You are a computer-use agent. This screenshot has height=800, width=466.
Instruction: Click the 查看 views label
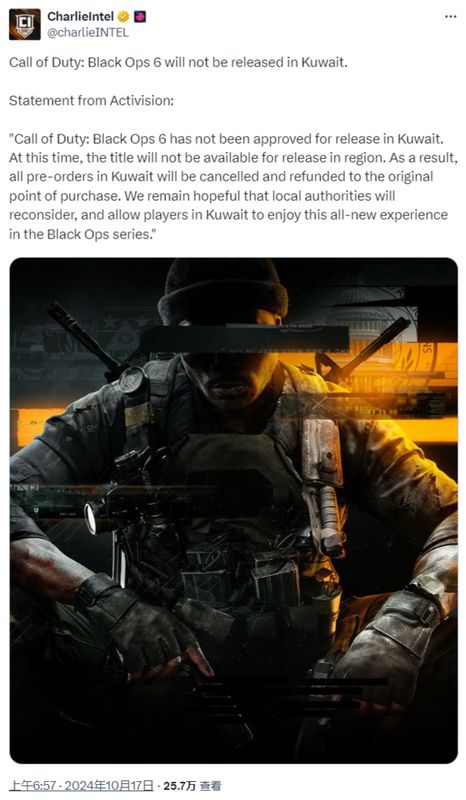click(210, 786)
